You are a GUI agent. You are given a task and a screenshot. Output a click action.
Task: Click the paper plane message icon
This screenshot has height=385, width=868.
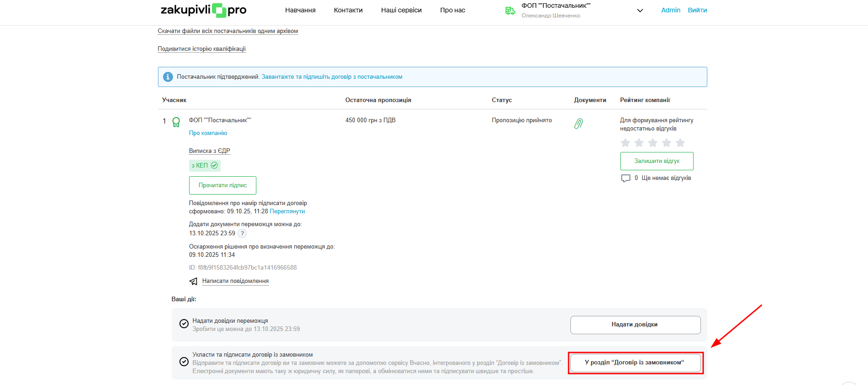click(x=194, y=281)
